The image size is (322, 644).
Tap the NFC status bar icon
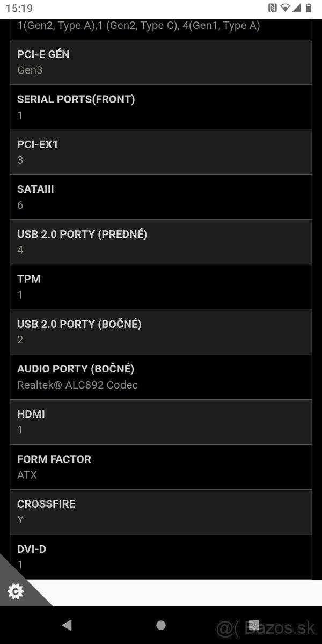[273, 8]
